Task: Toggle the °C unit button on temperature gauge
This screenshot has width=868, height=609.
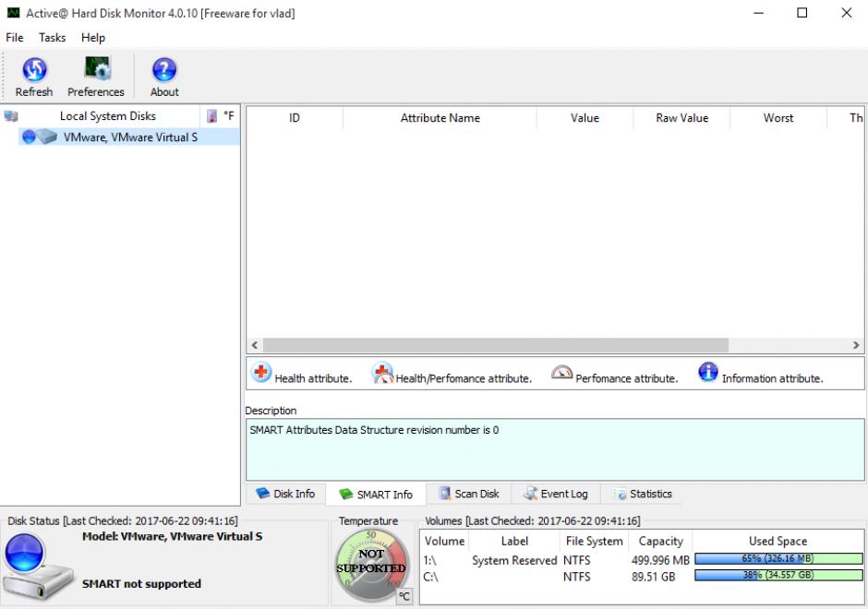Action: (x=404, y=596)
